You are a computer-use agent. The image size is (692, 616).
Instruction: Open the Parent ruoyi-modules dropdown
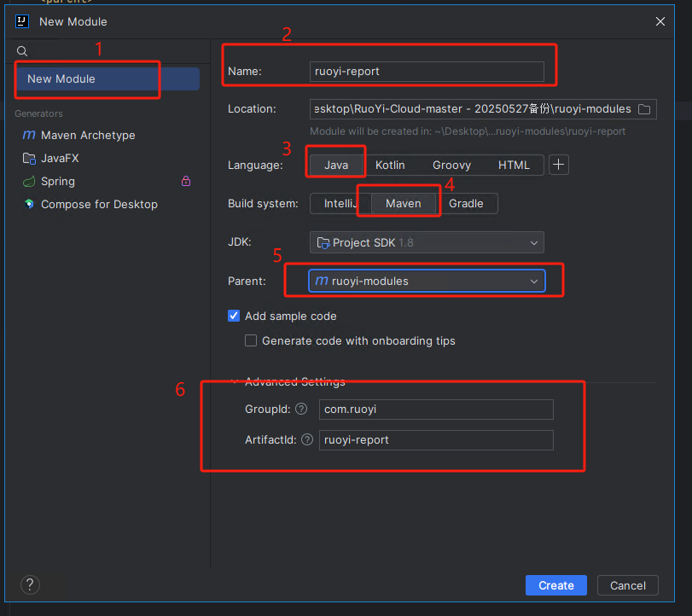427,281
